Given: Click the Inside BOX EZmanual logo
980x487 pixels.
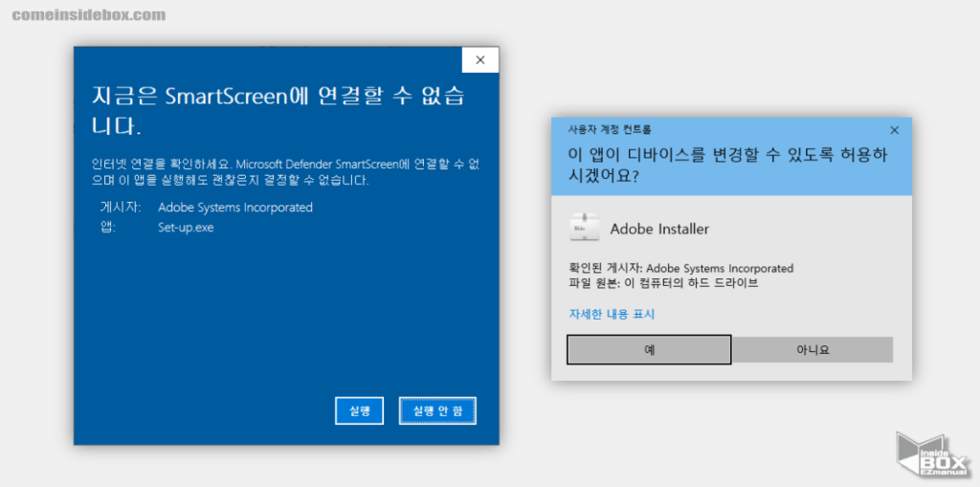Looking at the screenshot, I should 932,456.
